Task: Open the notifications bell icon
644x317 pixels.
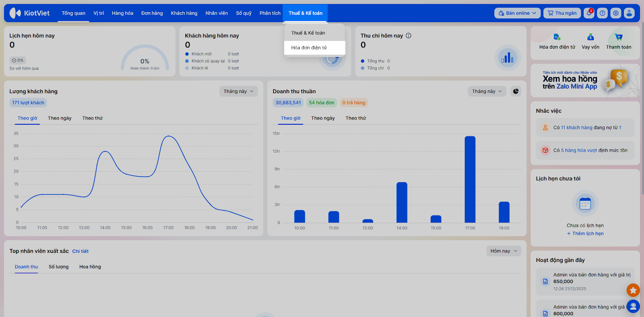Action: click(589, 13)
